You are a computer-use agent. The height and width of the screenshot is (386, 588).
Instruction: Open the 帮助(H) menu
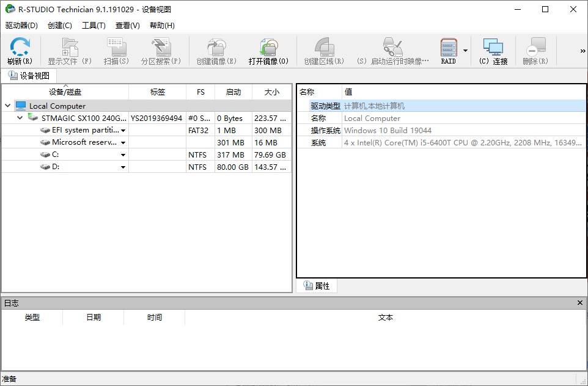162,26
